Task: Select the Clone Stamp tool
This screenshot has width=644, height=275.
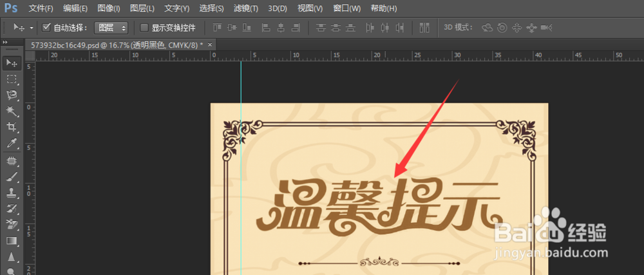Action: [x=12, y=193]
